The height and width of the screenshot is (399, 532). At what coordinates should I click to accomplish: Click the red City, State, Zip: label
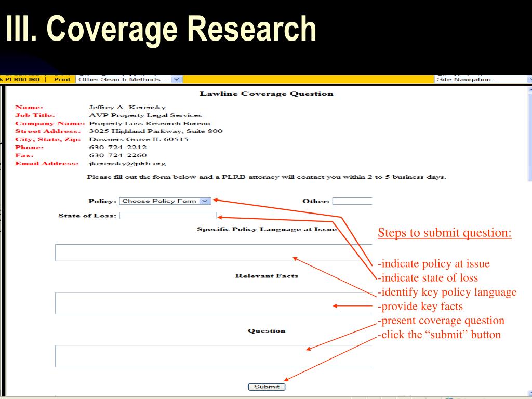48,139
